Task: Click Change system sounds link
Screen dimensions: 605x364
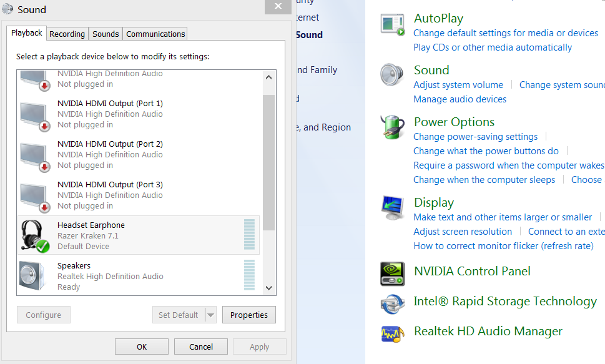Action: 562,85
